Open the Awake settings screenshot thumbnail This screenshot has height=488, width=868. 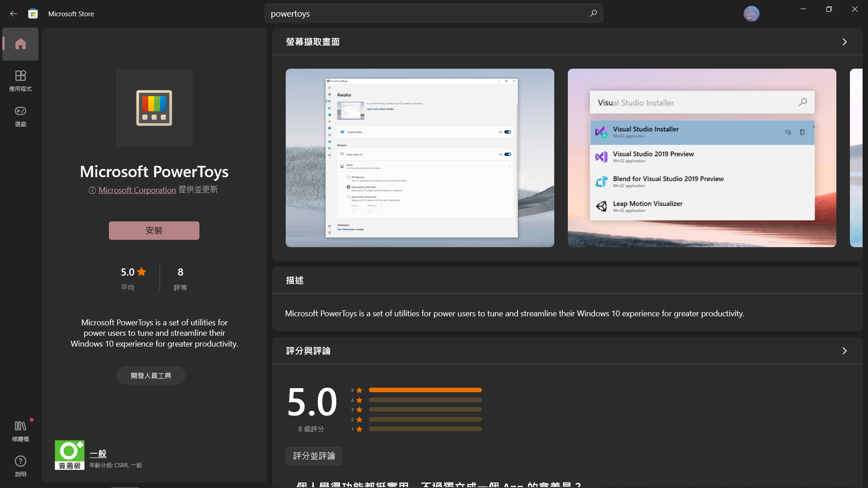(x=420, y=158)
